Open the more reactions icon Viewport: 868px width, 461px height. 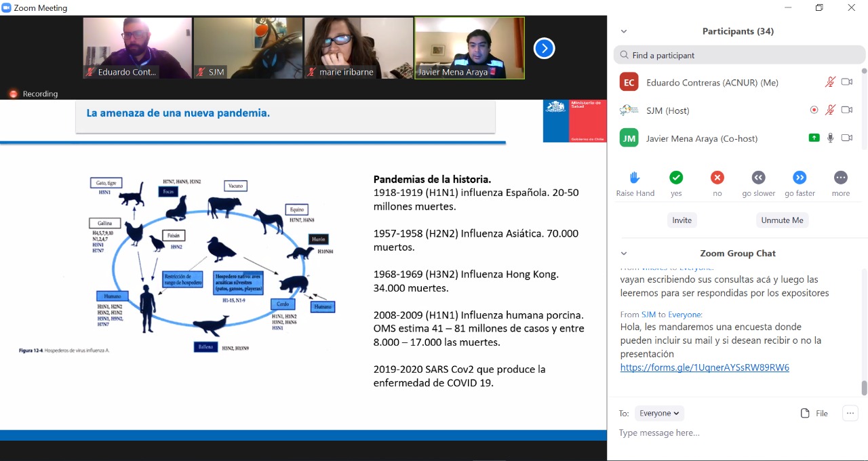(x=840, y=178)
